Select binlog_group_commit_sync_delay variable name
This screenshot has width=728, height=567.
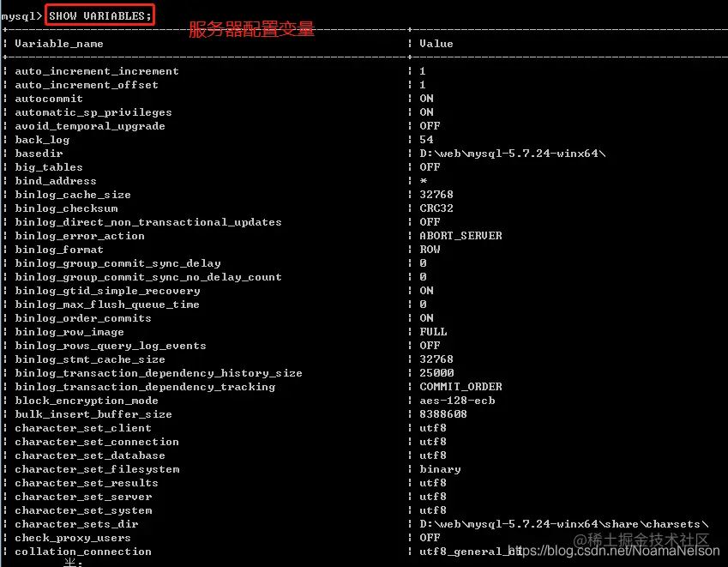pos(117,263)
